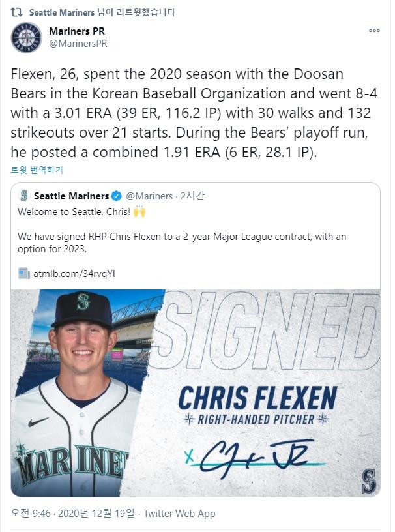Click the @Mariners handle in quoted tweet
Viewport: 395px width, 532px height.
point(149,196)
